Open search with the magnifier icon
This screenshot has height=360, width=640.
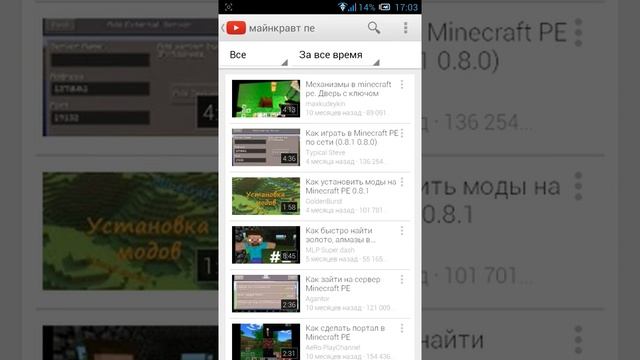point(374,28)
